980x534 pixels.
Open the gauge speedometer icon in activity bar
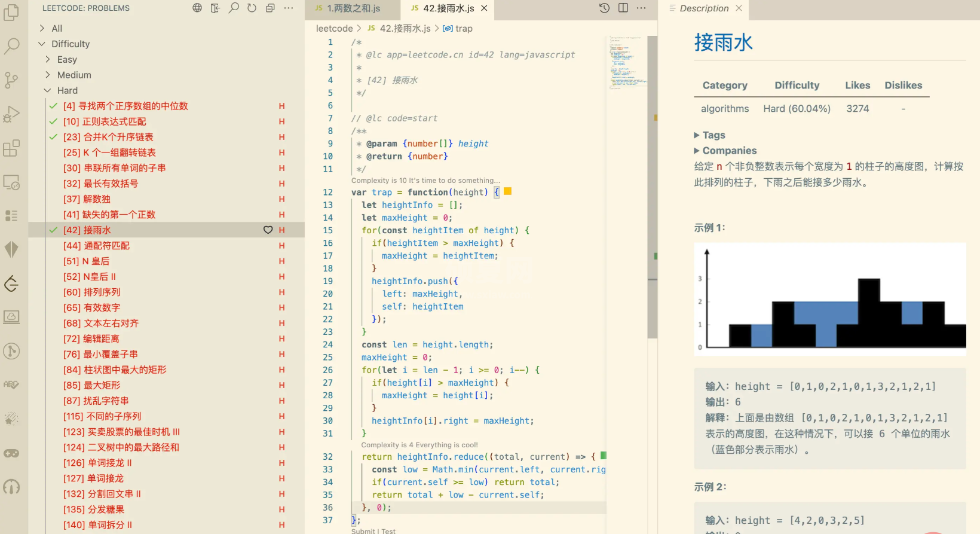click(11, 487)
